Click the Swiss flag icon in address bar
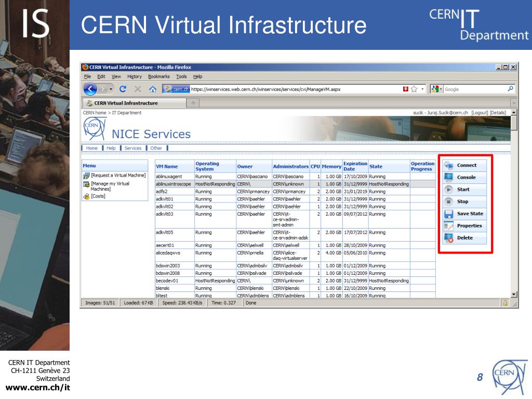The image size is (532, 399). pos(405,89)
